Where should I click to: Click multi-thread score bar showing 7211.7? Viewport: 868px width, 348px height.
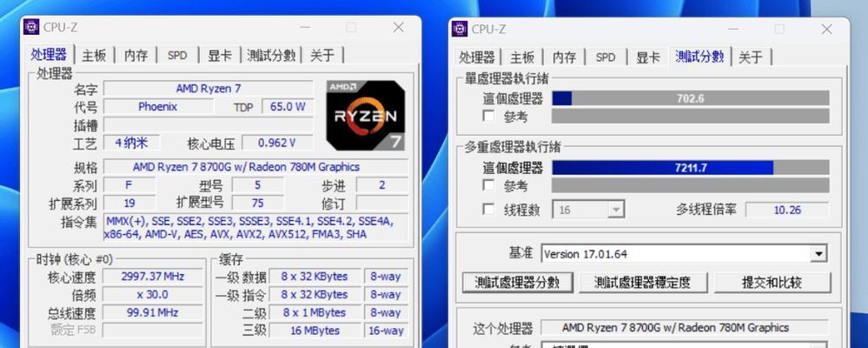pos(690,168)
